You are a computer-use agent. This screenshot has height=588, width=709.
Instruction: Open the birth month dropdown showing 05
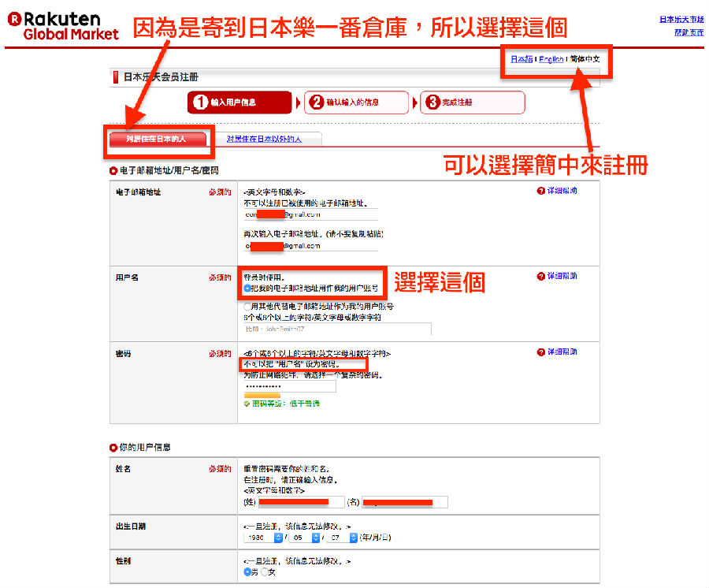pos(305,538)
